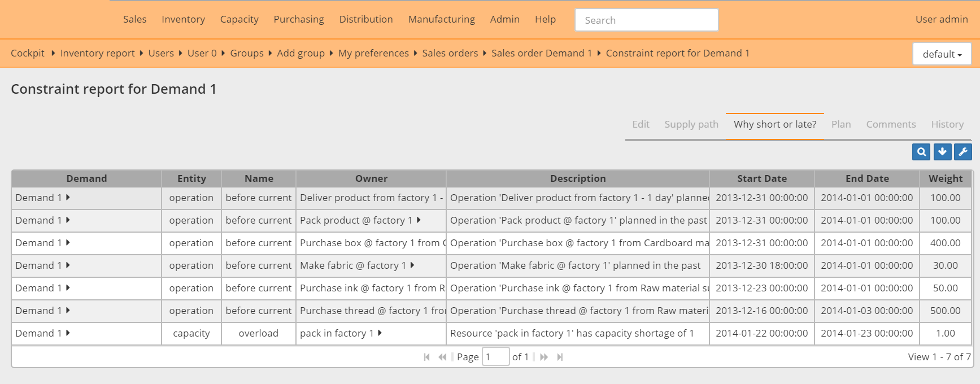Viewport: 980px width, 384px height.
Task: Click the blue wrench customize icon
Action: [x=963, y=152]
